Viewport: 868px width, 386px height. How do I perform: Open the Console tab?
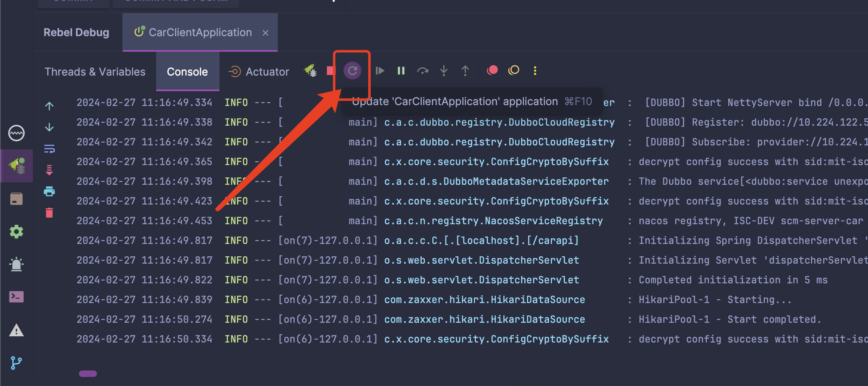(187, 71)
